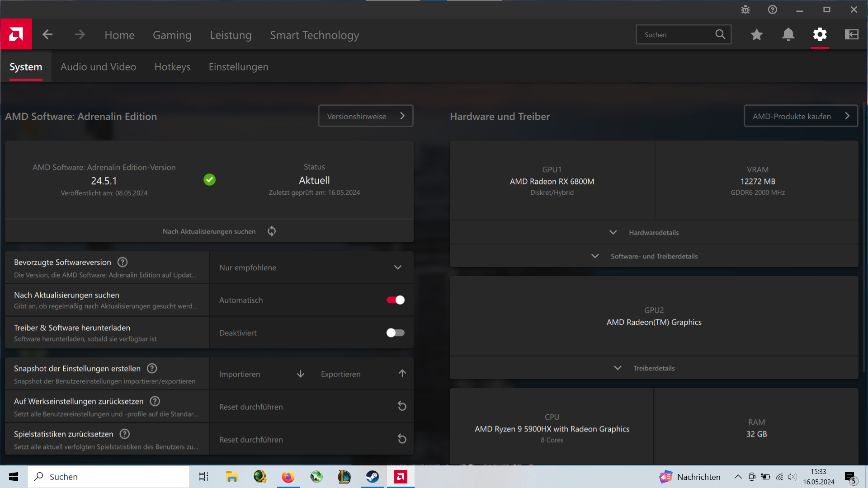Enable Treiber & Software herunterladen toggle
Viewport: 868px width, 488px height.
point(396,333)
